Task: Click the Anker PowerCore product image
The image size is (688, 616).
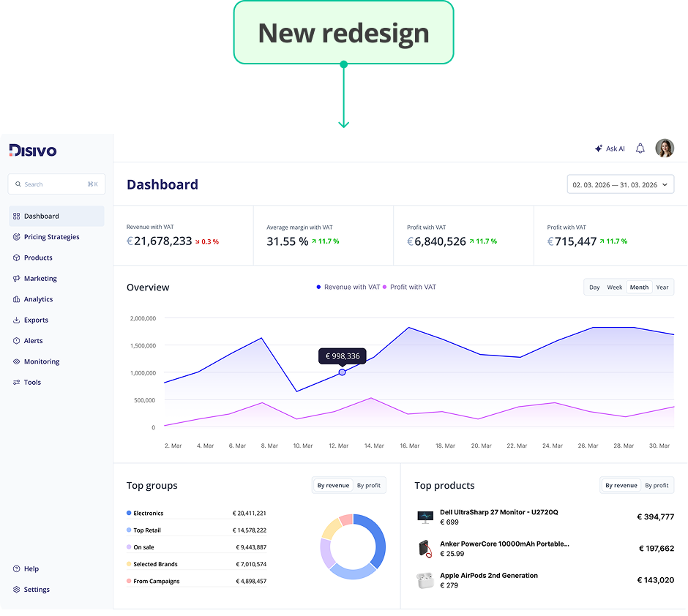Action: (x=425, y=549)
